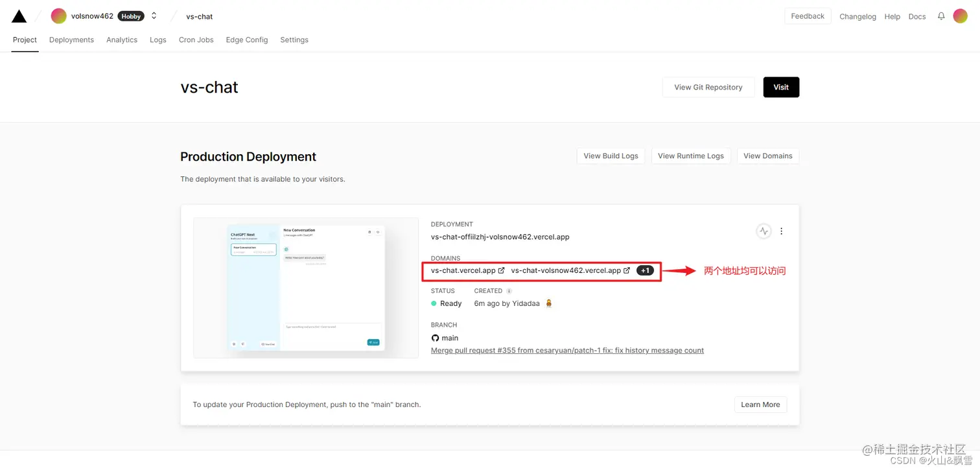Screen dimensions: 980x470
Task: Open the Merge pull request #355 commit link
Action: tap(567, 350)
